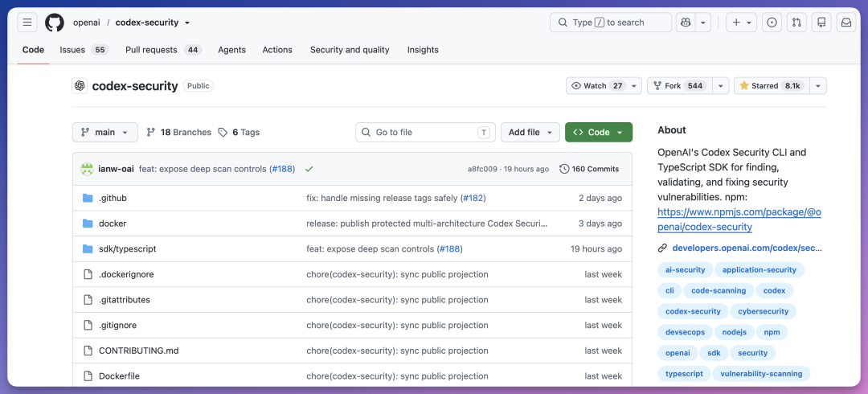Click the Type / to search field
This screenshot has height=394, width=868.
click(x=611, y=23)
